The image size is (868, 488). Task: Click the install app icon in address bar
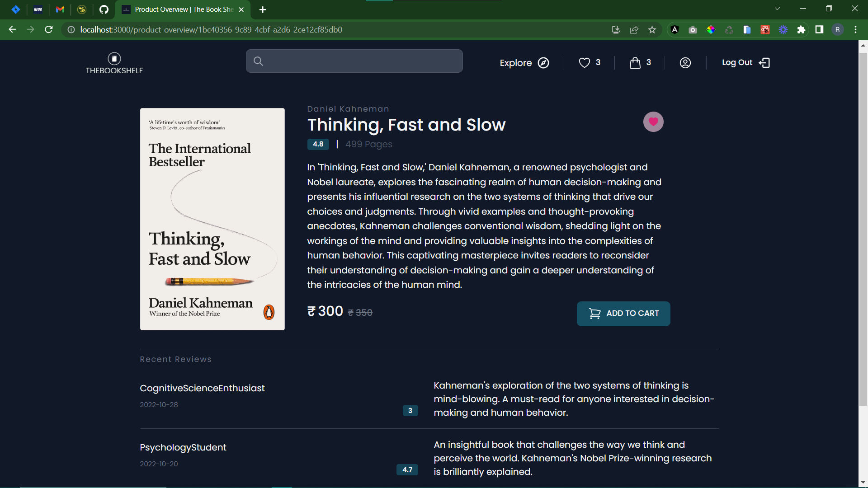pyautogui.click(x=616, y=30)
